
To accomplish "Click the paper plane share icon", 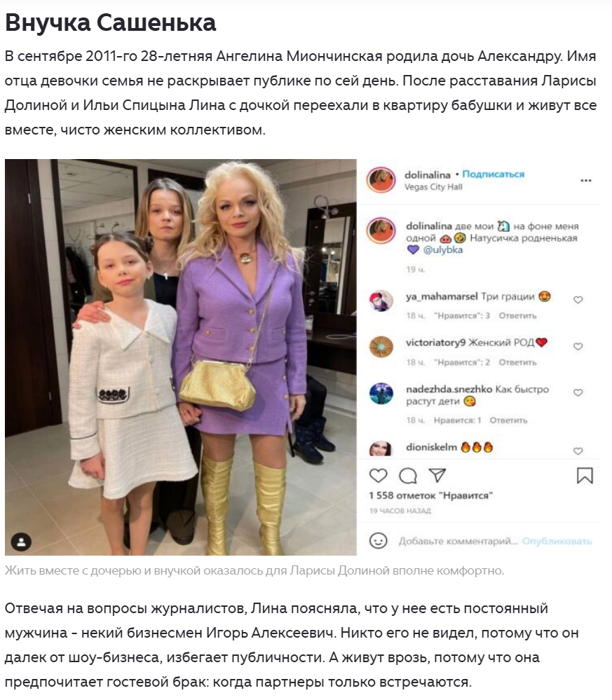I will pyautogui.click(x=437, y=476).
